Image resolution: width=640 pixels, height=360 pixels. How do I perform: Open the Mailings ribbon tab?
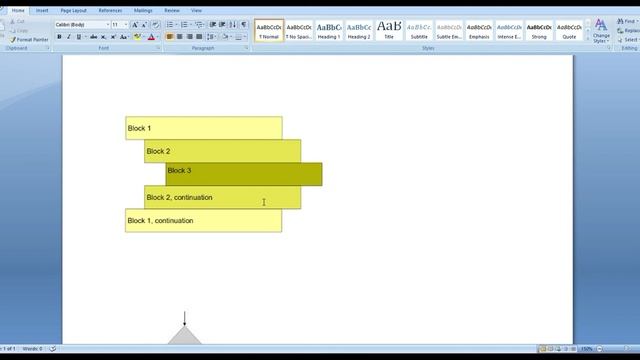click(143, 11)
